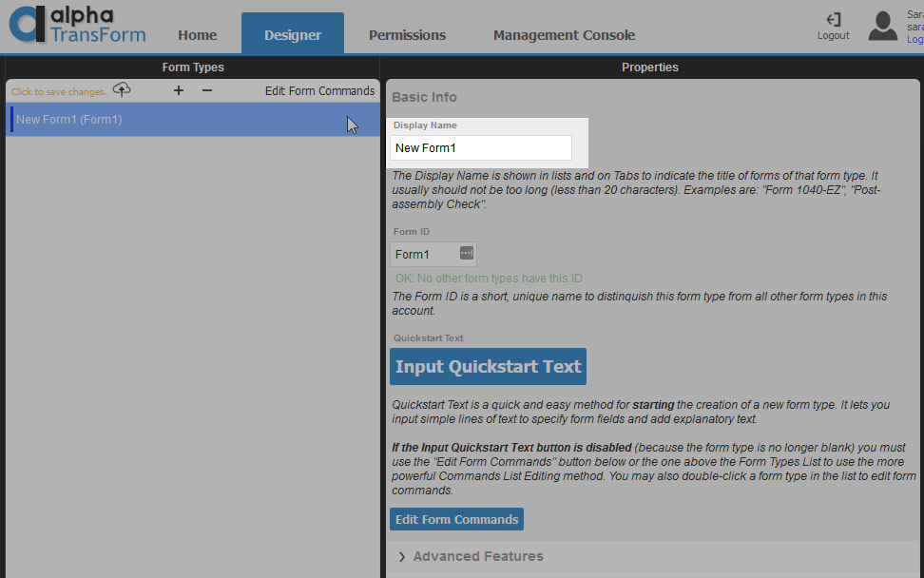Click the cloud upload save icon
Image resolution: width=924 pixels, height=578 pixels.
click(x=122, y=89)
